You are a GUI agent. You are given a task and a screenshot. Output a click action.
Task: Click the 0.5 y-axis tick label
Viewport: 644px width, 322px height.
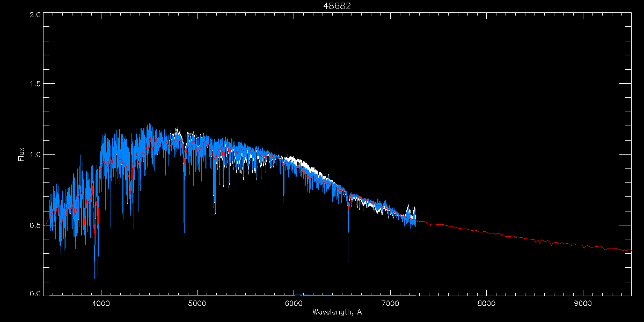pos(35,225)
